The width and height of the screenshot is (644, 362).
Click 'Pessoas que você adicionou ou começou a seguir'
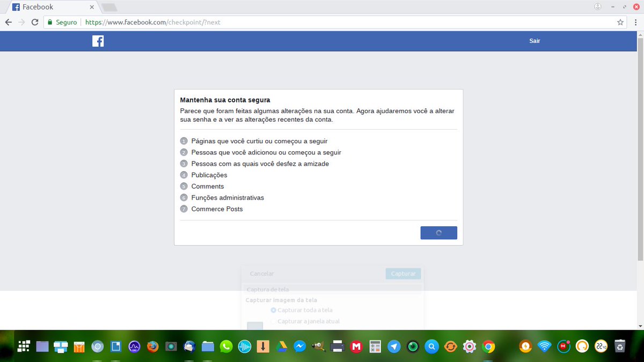[266, 152]
